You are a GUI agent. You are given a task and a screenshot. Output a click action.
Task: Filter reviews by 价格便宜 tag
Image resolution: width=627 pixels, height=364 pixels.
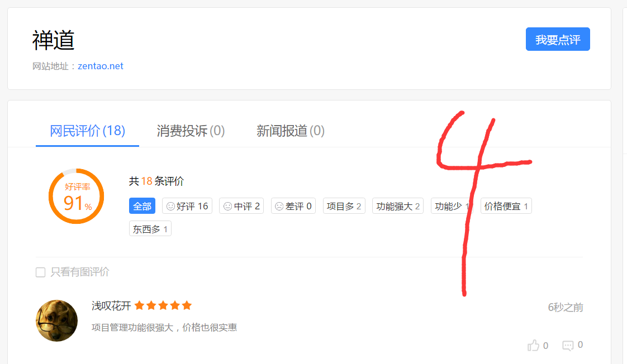pos(506,206)
